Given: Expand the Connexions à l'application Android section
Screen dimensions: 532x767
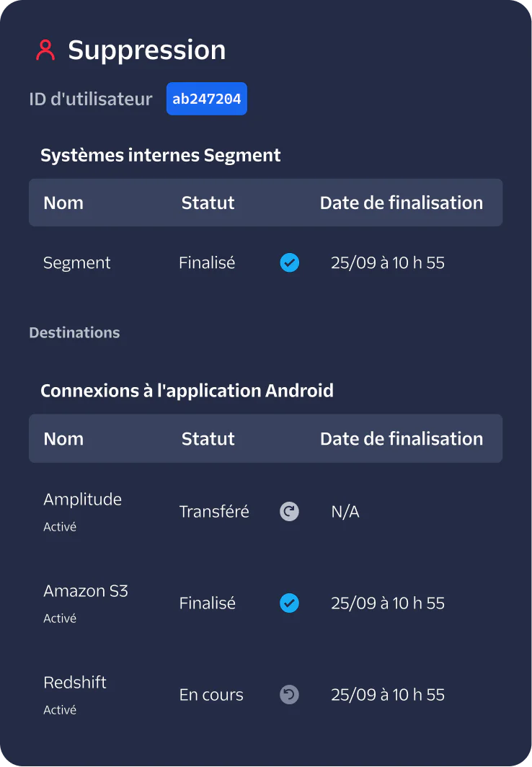Looking at the screenshot, I should (187, 390).
